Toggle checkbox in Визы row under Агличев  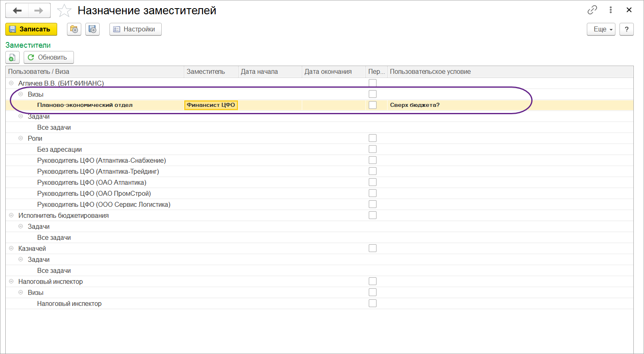[x=372, y=94]
